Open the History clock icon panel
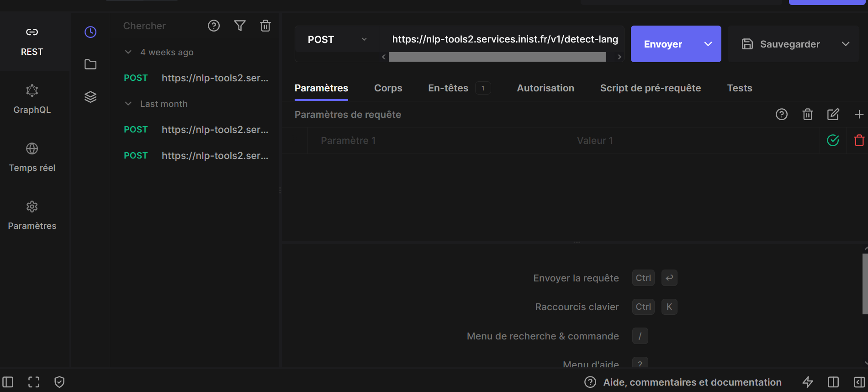Screen dimensions: 868x392 click(x=90, y=32)
